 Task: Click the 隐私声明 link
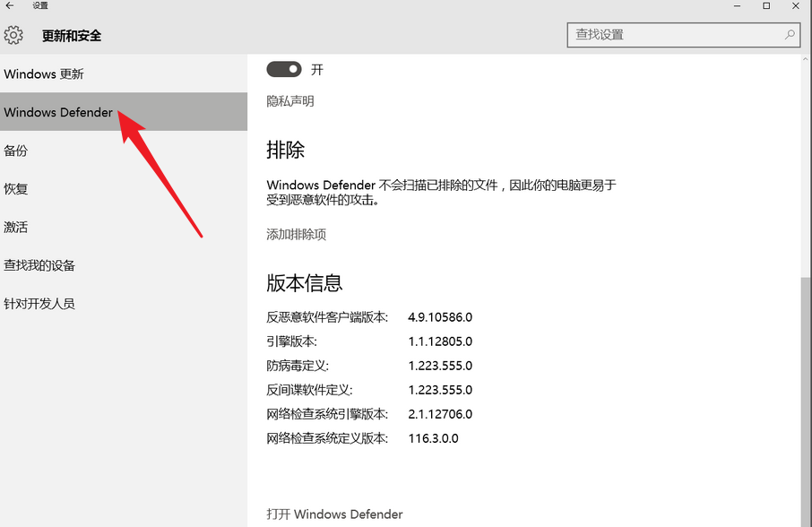click(290, 101)
